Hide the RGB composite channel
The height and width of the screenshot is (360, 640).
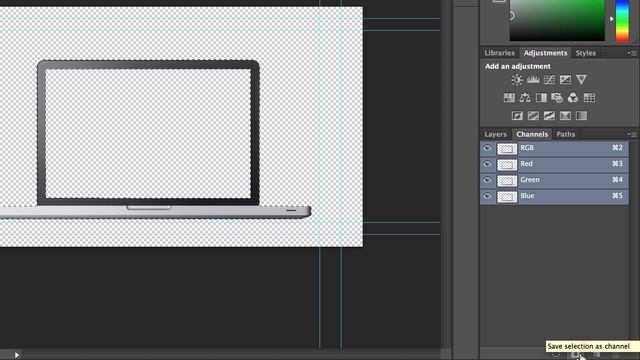487,148
